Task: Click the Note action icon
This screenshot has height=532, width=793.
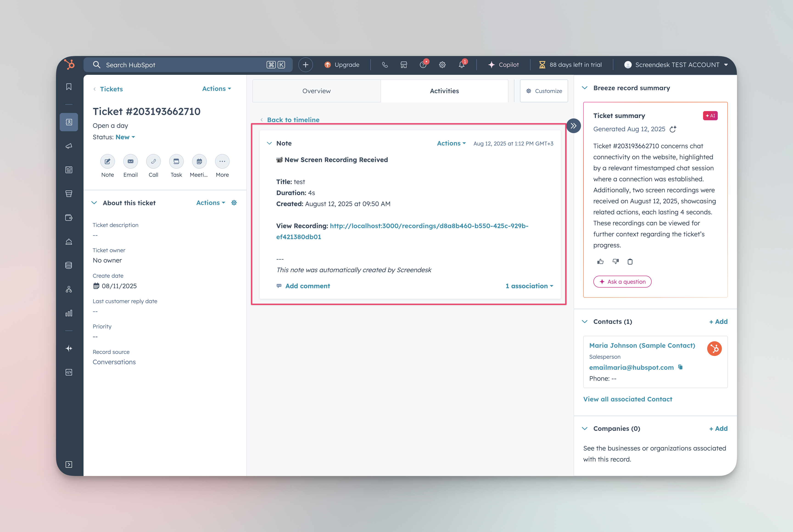Action: 108,162
